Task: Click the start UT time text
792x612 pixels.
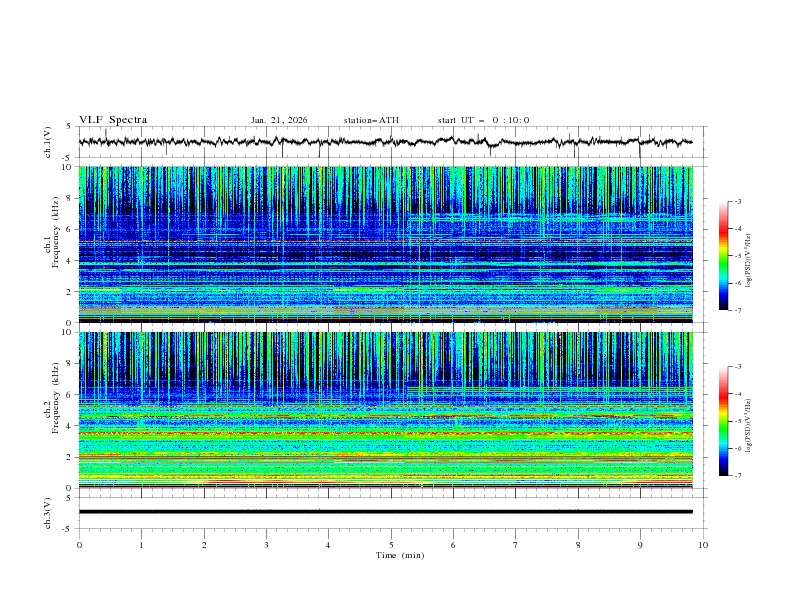Action: click(x=483, y=120)
